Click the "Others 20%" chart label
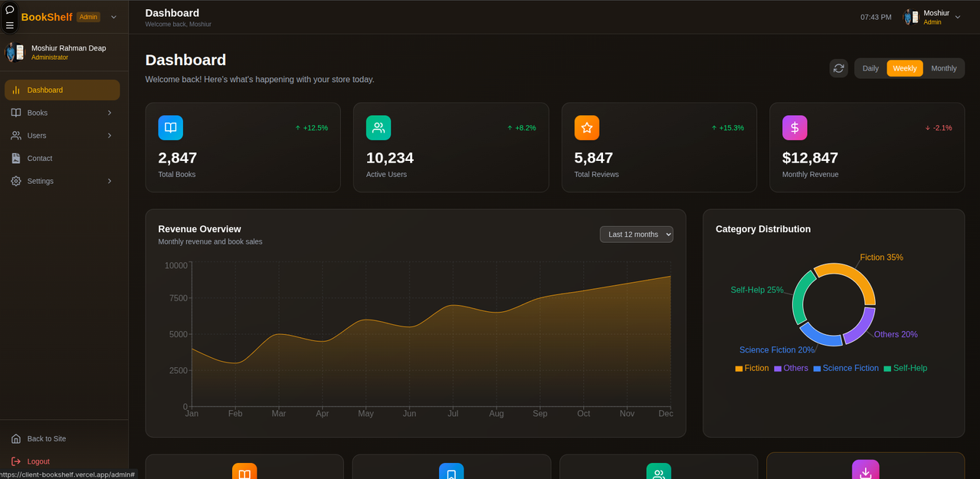 point(896,335)
